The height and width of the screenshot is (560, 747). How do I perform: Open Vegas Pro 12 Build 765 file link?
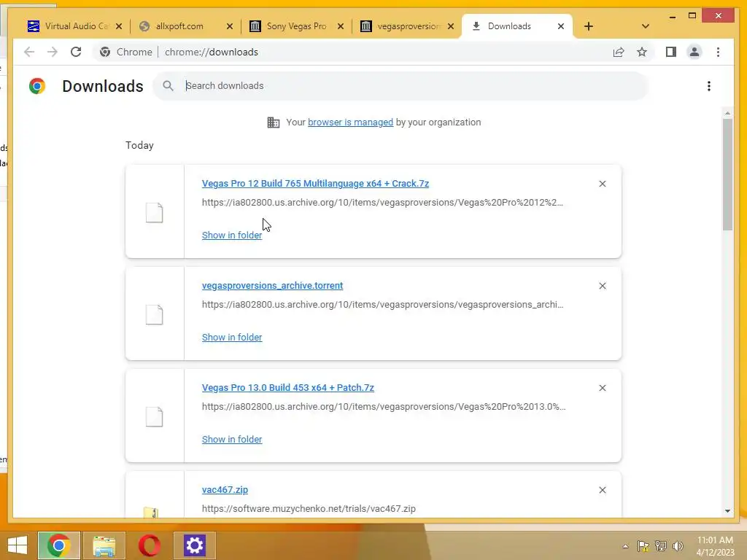coord(315,184)
